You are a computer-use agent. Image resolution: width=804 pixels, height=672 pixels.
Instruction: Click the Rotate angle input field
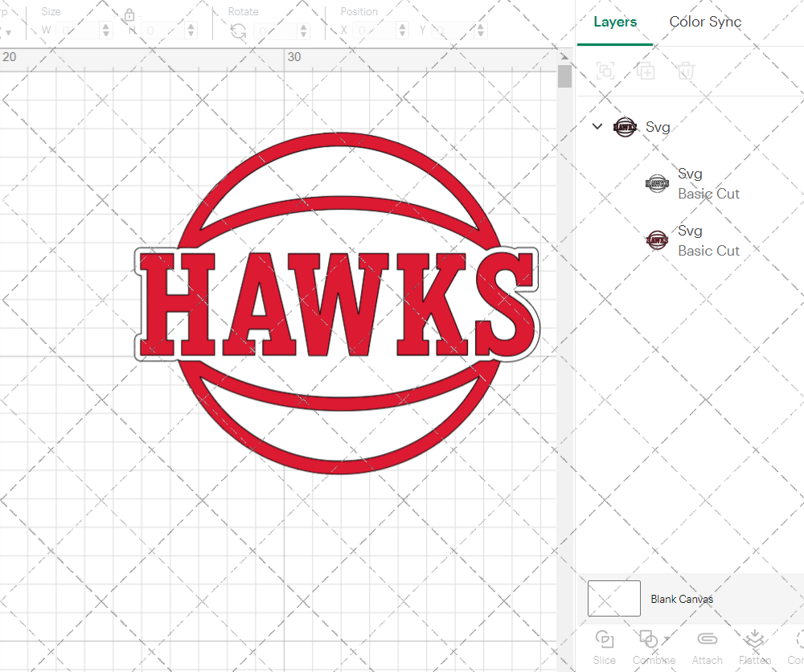click(275, 31)
